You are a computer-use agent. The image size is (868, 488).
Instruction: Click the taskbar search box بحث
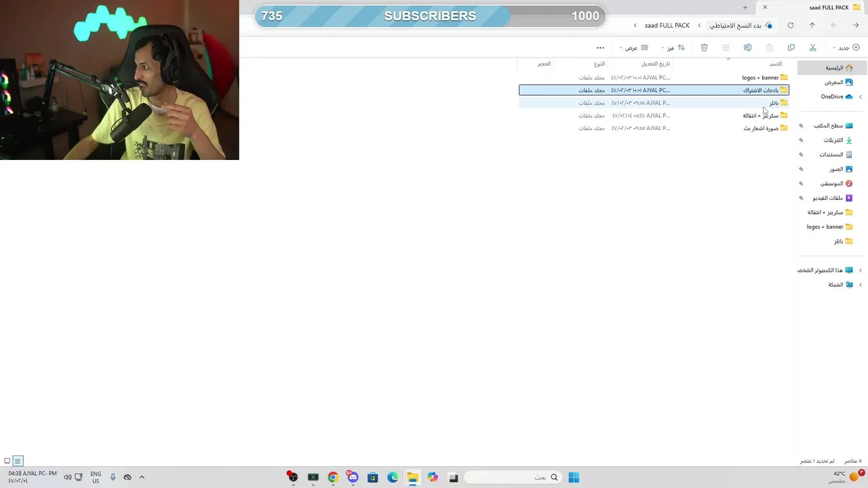514,477
